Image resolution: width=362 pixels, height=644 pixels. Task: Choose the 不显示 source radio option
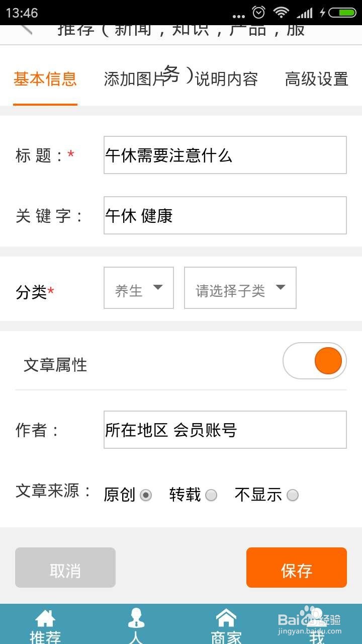coord(293,495)
